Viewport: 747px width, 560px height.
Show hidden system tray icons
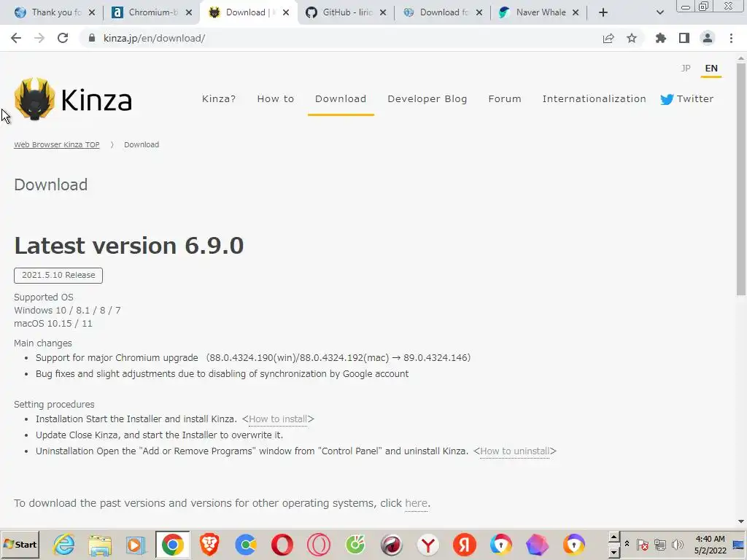click(627, 544)
